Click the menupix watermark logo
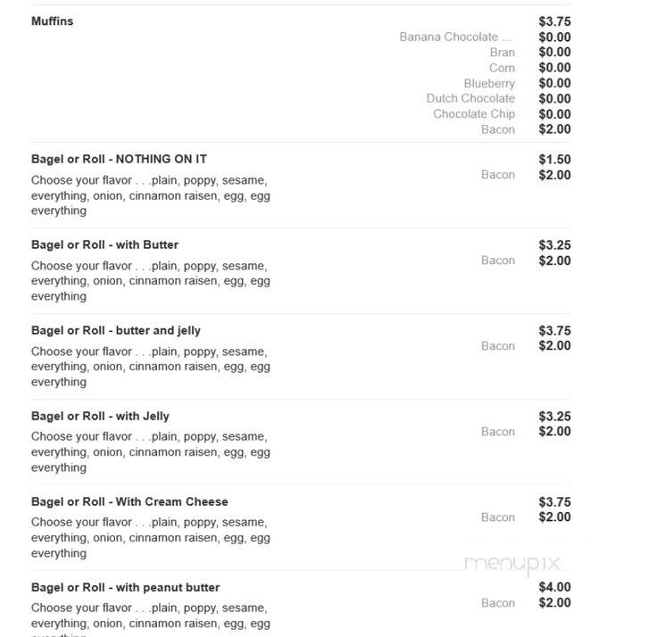 point(512,564)
